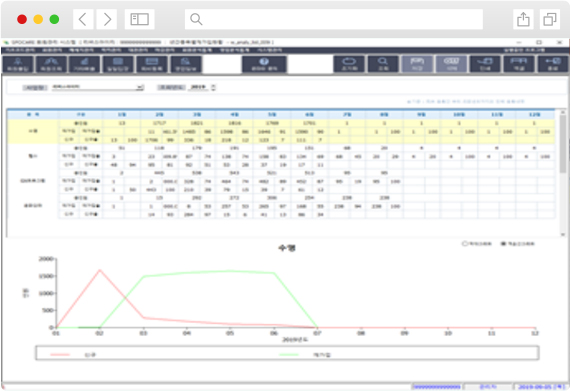Viewport: 570px width, 391px height.
Task: Open the first item in dark menu bar
Action: [20, 50]
